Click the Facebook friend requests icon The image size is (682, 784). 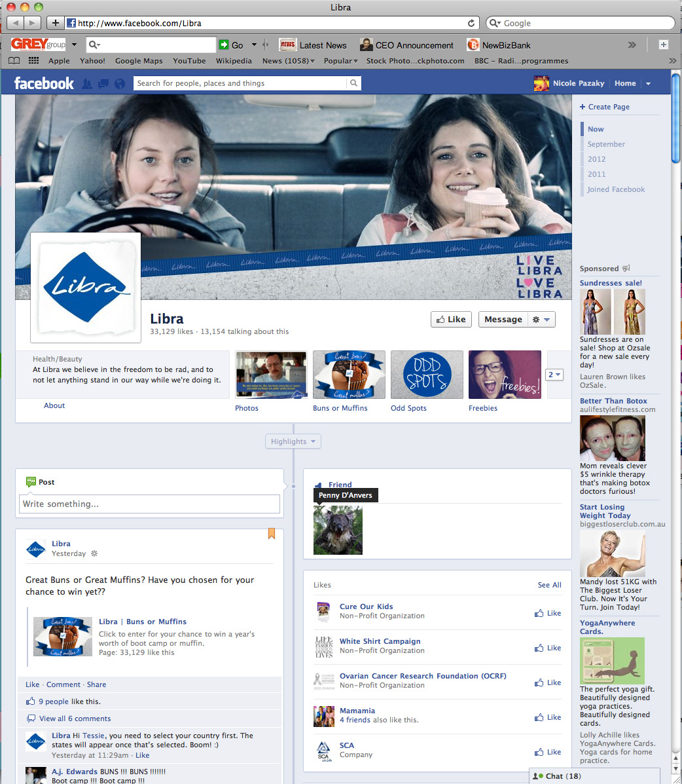coord(87,83)
